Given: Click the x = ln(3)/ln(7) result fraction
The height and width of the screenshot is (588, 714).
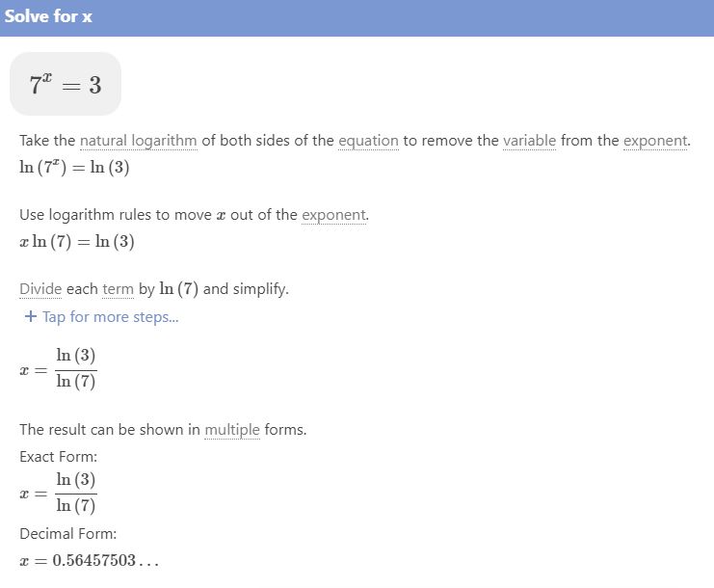Looking at the screenshot, I should 58,369.
